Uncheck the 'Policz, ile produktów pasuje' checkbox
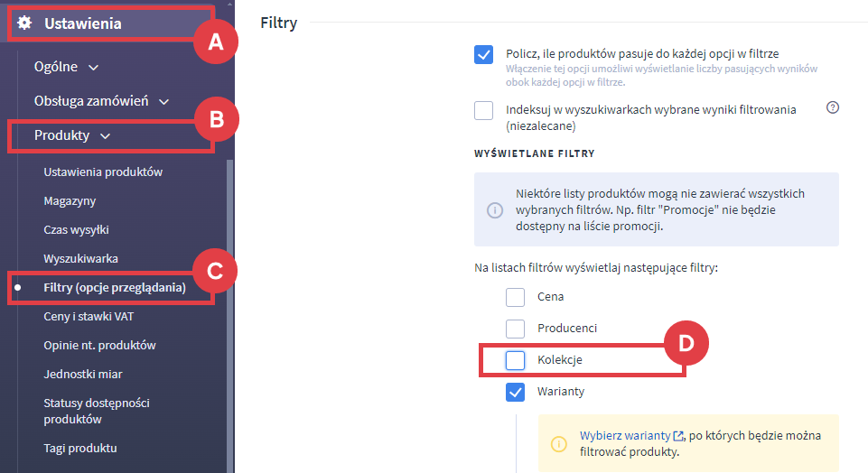The height and width of the screenshot is (473, 868). (484, 55)
